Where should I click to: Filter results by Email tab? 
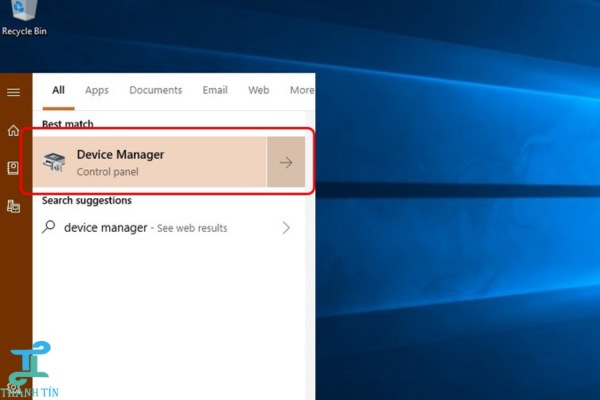pyautogui.click(x=215, y=90)
